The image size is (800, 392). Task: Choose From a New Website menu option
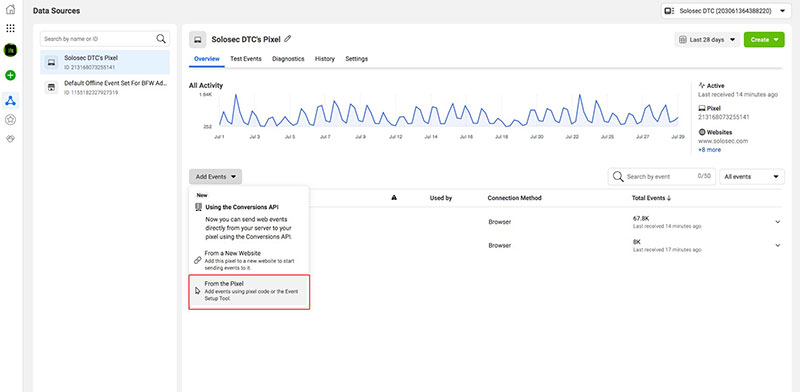coord(249,260)
